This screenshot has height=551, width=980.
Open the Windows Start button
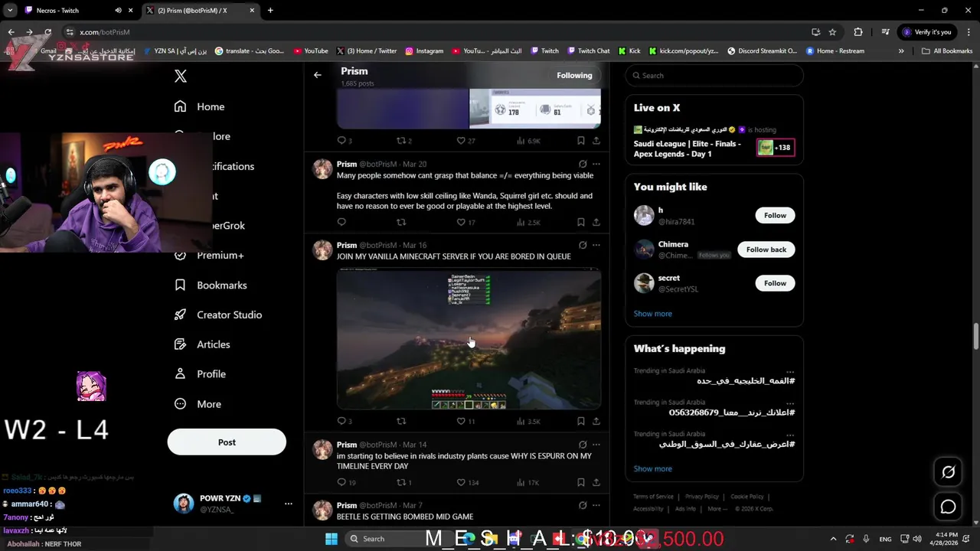click(x=332, y=539)
